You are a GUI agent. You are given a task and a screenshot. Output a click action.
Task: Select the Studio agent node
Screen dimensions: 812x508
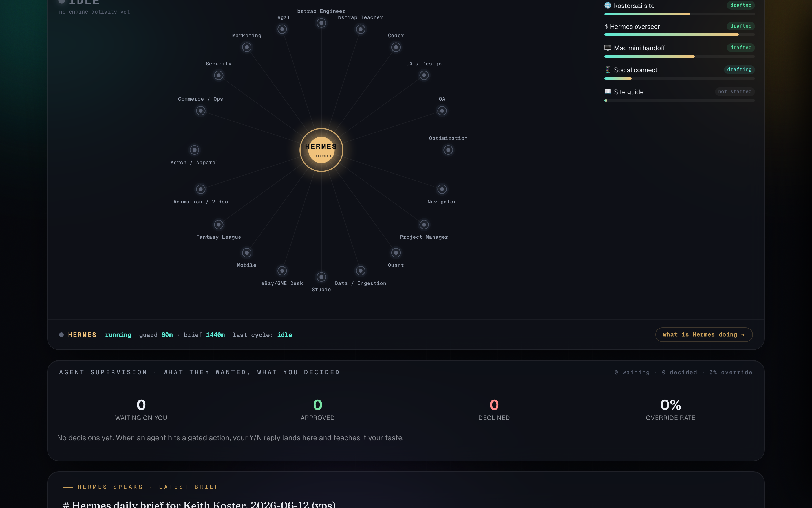coord(321,277)
